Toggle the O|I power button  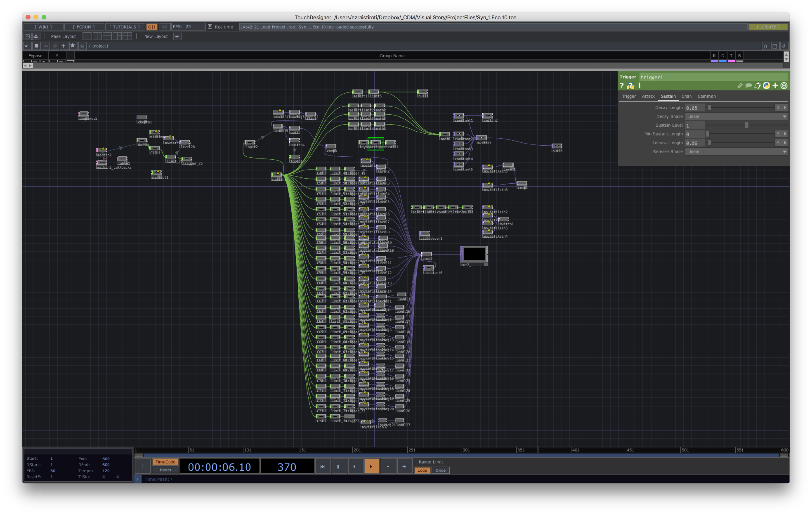click(x=152, y=27)
